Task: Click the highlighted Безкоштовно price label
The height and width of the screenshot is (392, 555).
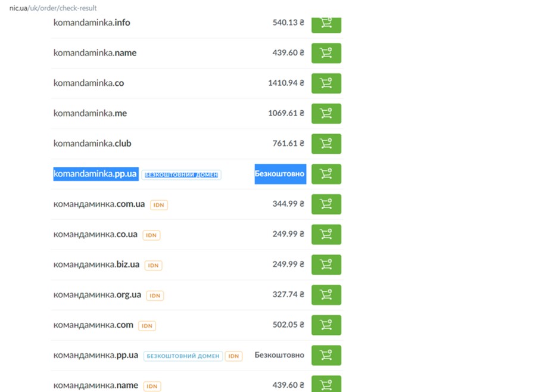Action: (x=280, y=174)
